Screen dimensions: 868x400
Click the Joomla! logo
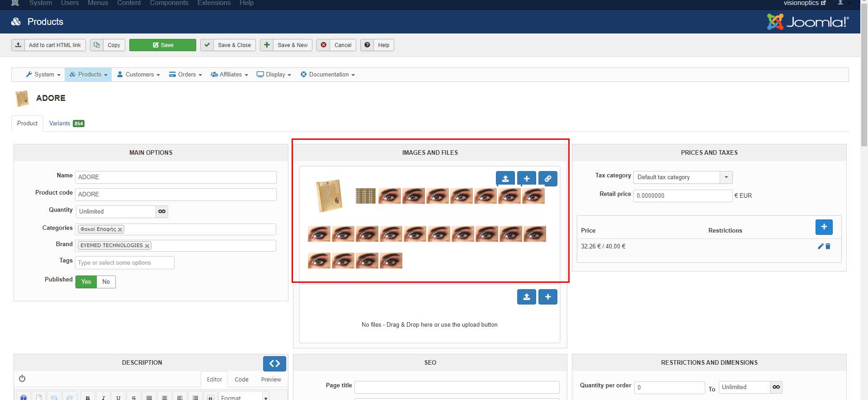[808, 22]
